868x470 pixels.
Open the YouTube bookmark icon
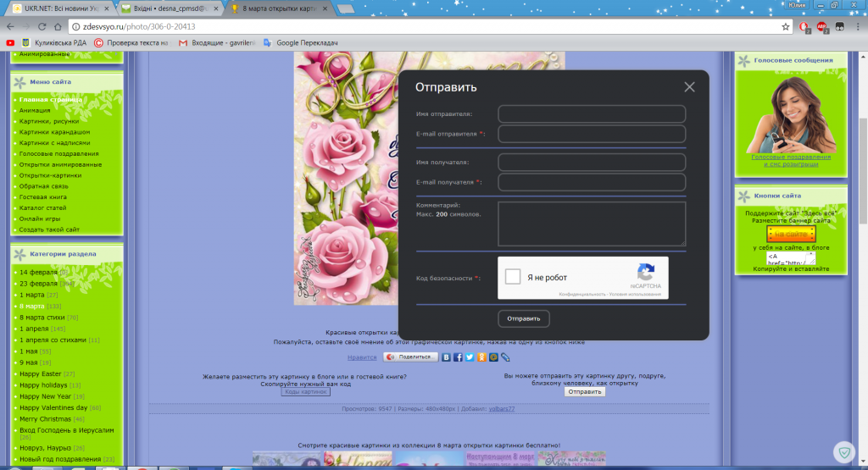(10, 42)
